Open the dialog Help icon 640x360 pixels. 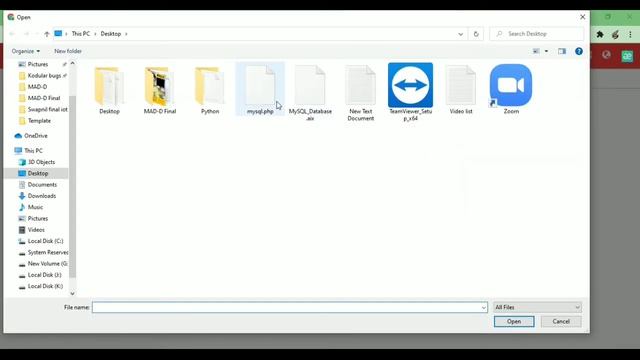pos(579,51)
